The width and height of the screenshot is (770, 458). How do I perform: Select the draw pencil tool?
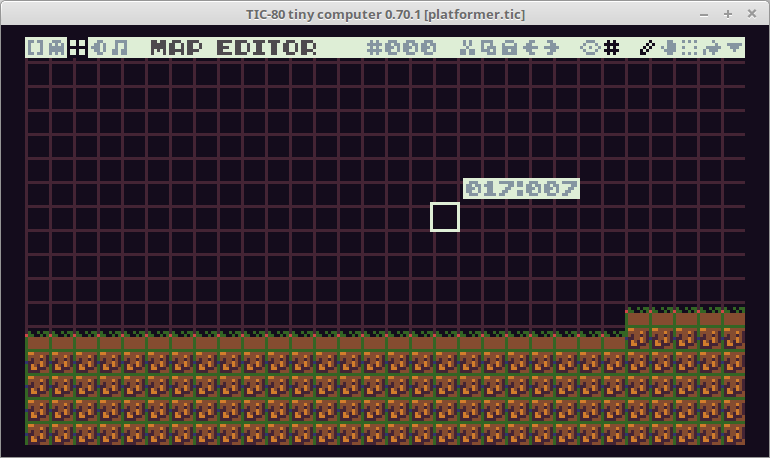647,48
